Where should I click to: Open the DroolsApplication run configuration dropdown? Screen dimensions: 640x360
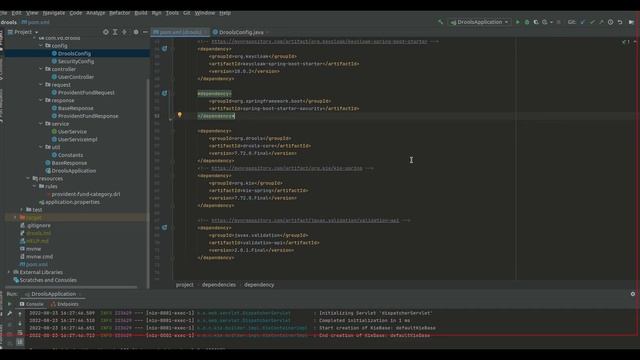pos(480,22)
